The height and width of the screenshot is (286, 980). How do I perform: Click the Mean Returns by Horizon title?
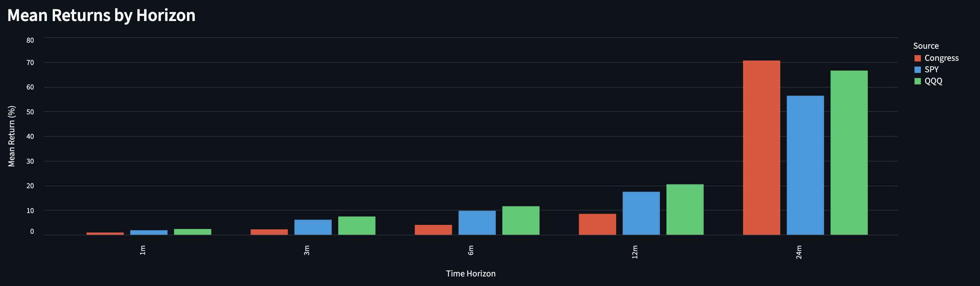101,16
